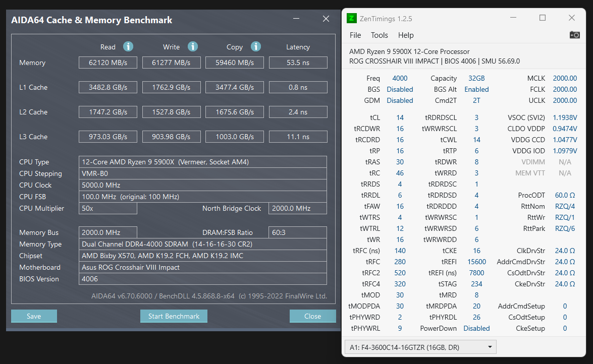Click the VDDG IOD value 1.0979V
This screenshot has height=364, width=593.
[565, 151]
